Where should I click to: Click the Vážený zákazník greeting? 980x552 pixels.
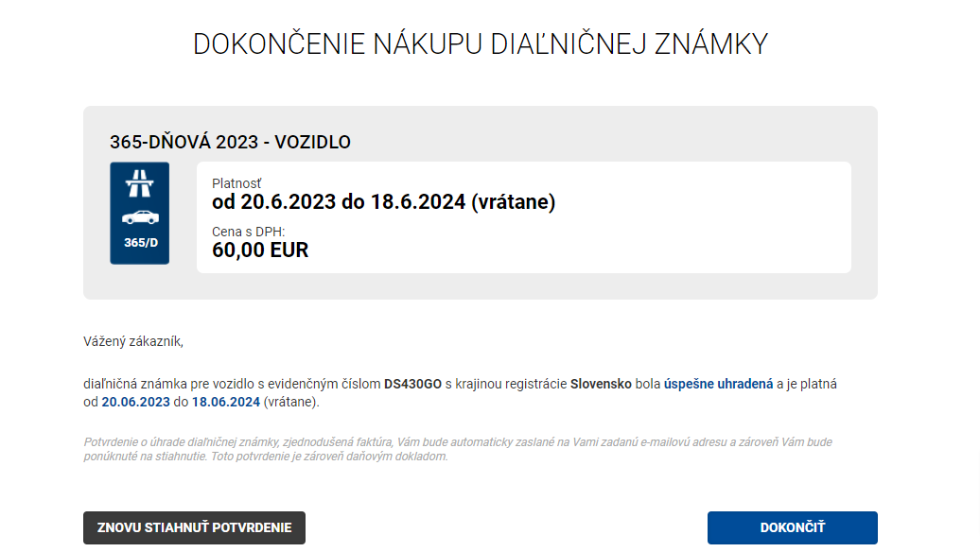click(133, 341)
